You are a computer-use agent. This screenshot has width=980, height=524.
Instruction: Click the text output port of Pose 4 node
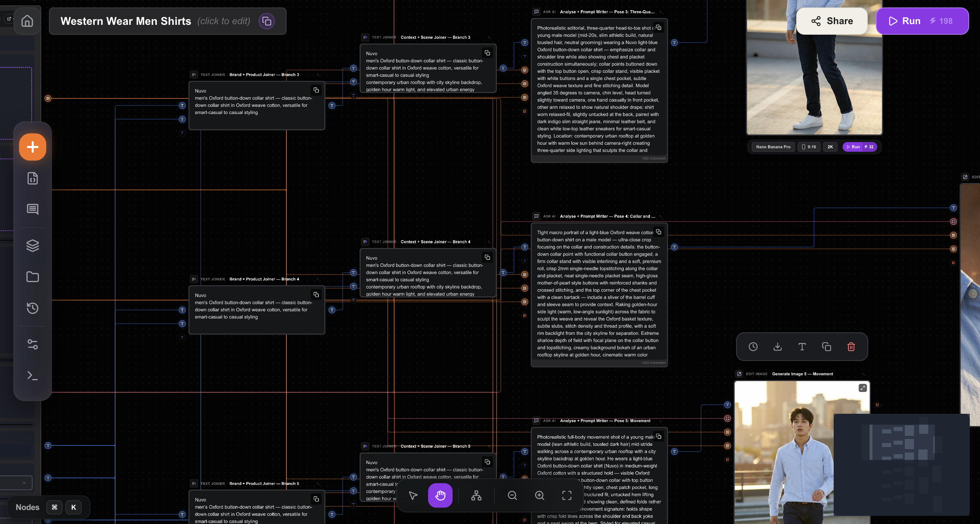pos(674,247)
